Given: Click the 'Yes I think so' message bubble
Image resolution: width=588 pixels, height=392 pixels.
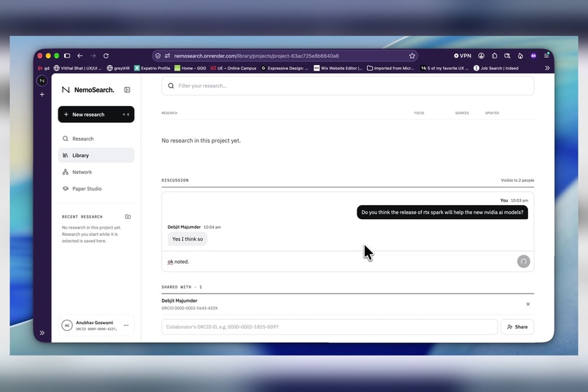Looking at the screenshot, I should click(187, 239).
